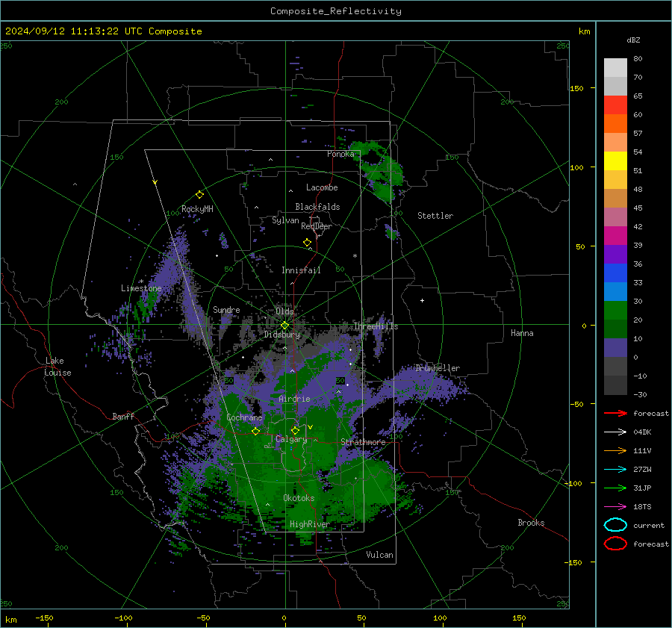The height and width of the screenshot is (628, 672).
Task: Click the Didsbury town label
Action: tap(282, 335)
